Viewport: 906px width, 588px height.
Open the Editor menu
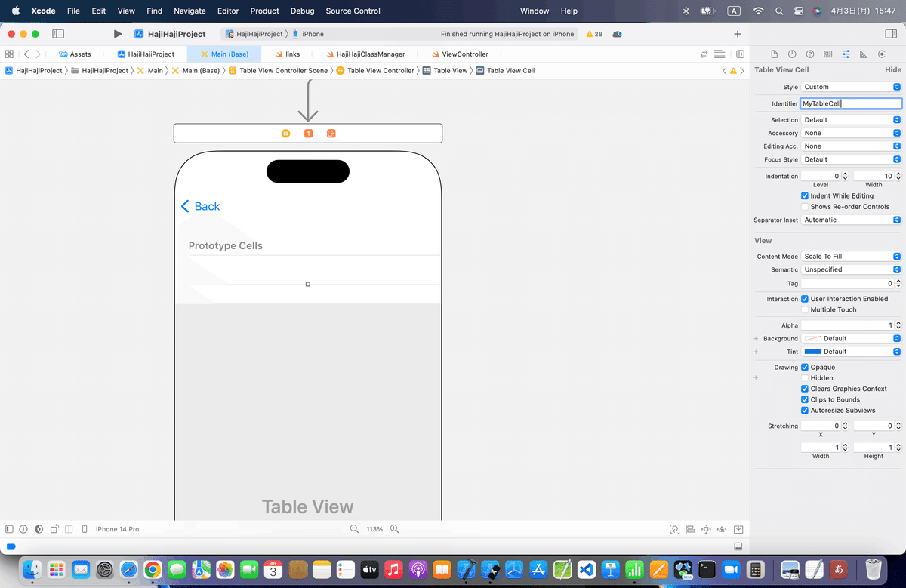227,11
